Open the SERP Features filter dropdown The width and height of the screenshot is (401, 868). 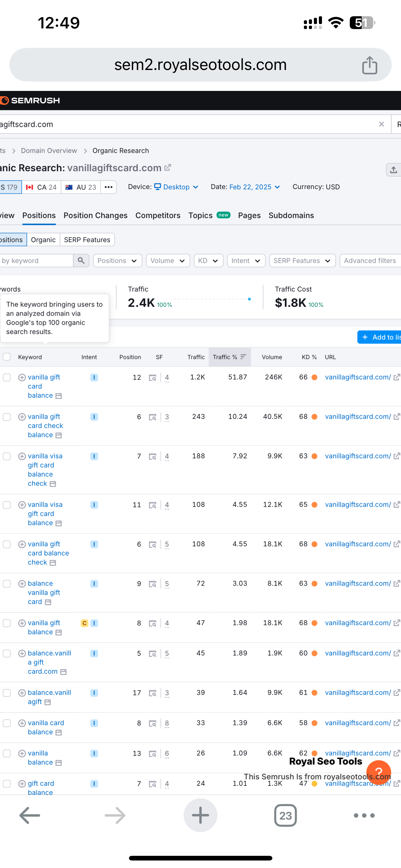(x=302, y=261)
